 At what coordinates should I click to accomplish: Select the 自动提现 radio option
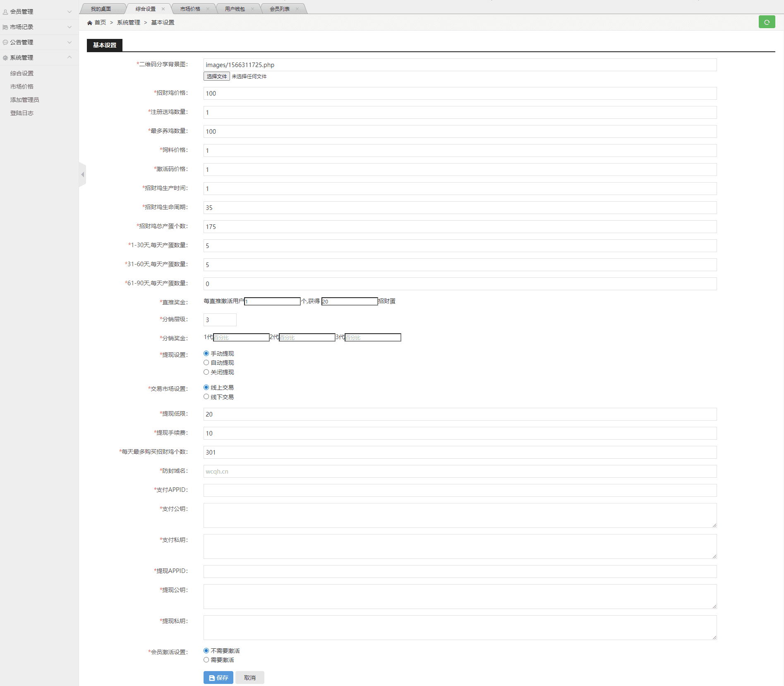click(x=206, y=363)
